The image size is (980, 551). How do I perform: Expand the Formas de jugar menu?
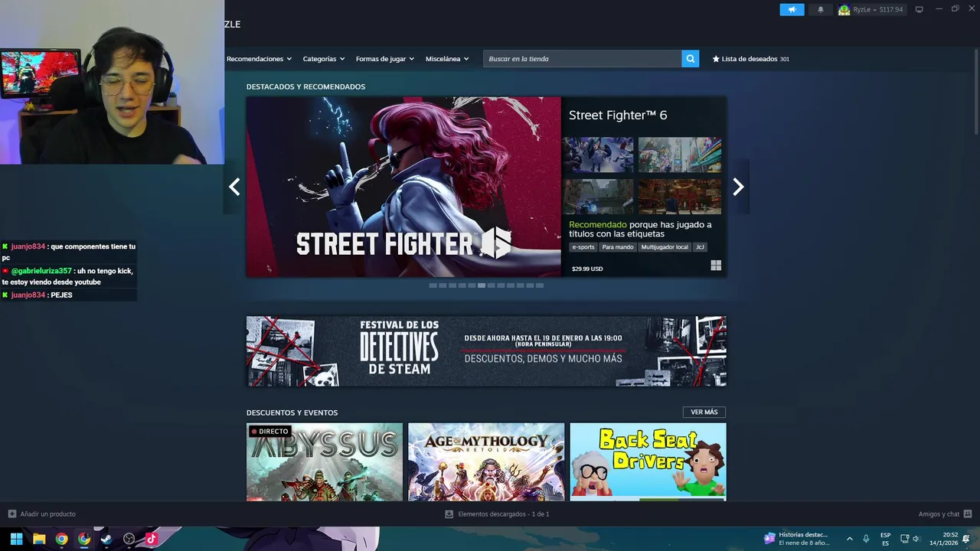click(385, 59)
